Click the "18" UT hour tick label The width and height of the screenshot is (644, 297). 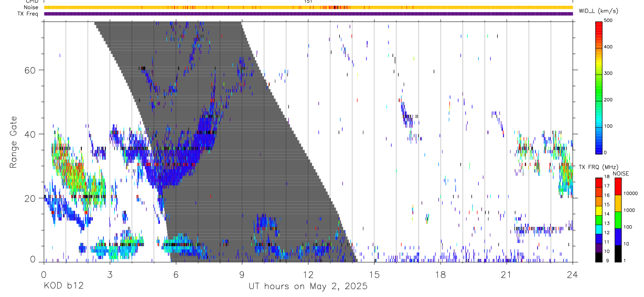click(441, 274)
